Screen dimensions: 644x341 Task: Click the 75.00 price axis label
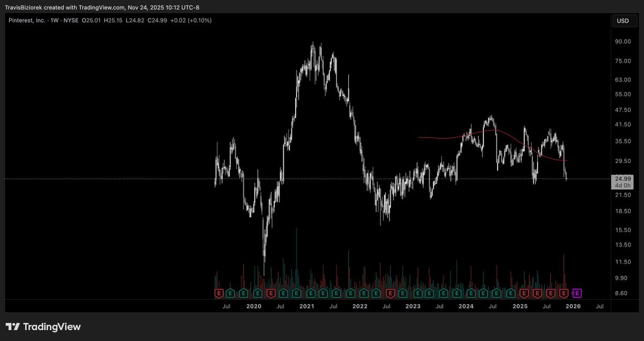click(x=623, y=61)
